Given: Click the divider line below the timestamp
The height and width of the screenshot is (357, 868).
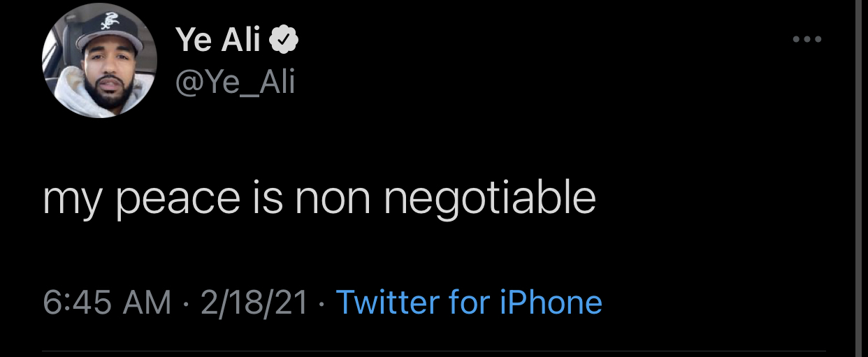Looking at the screenshot, I should click(x=433, y=351).
